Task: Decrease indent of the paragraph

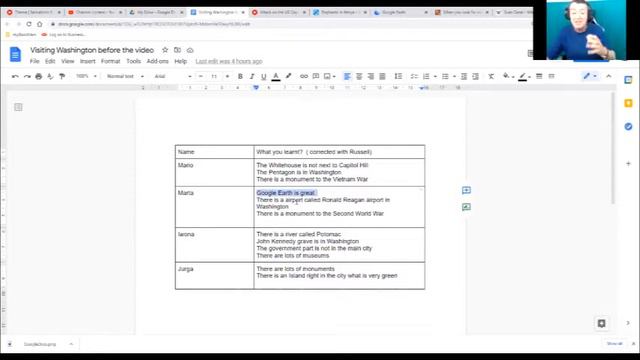Action: 464,76
